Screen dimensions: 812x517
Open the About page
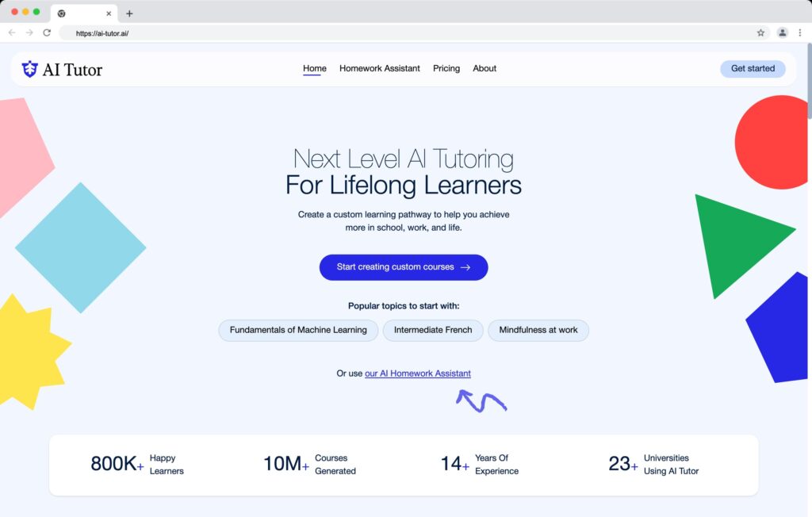click(x=484, y=68)
